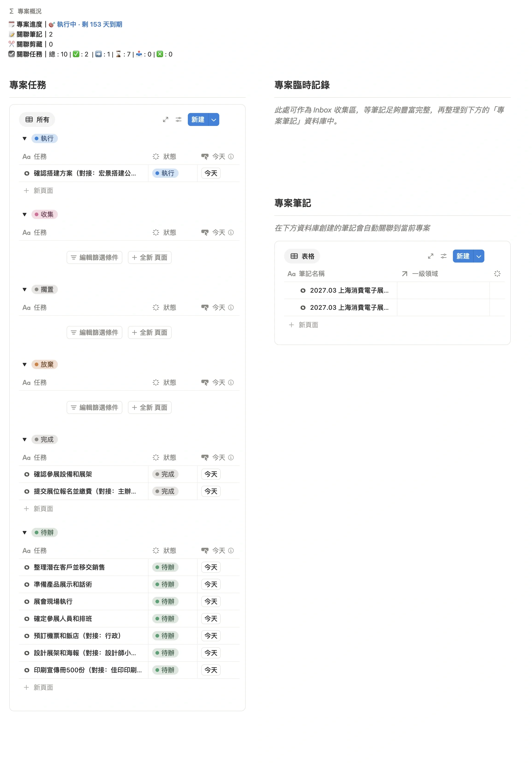The height and width of the screenshot is (764, 532).
Task: Collapse the 完成 group
Action: 25,440
